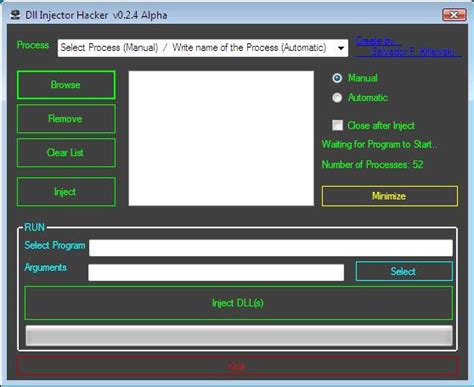Focus the Arguments text field
This screenshot has height=387, width=474.
[216, 272]
